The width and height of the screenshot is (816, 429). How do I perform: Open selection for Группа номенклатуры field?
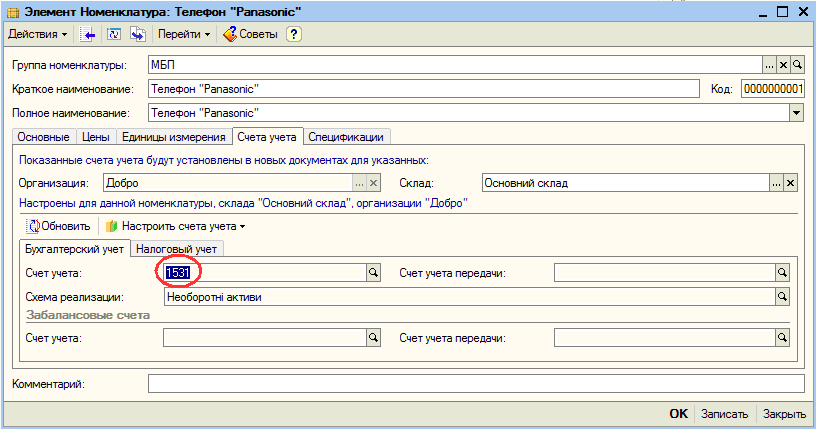click(x=769, y=65)
